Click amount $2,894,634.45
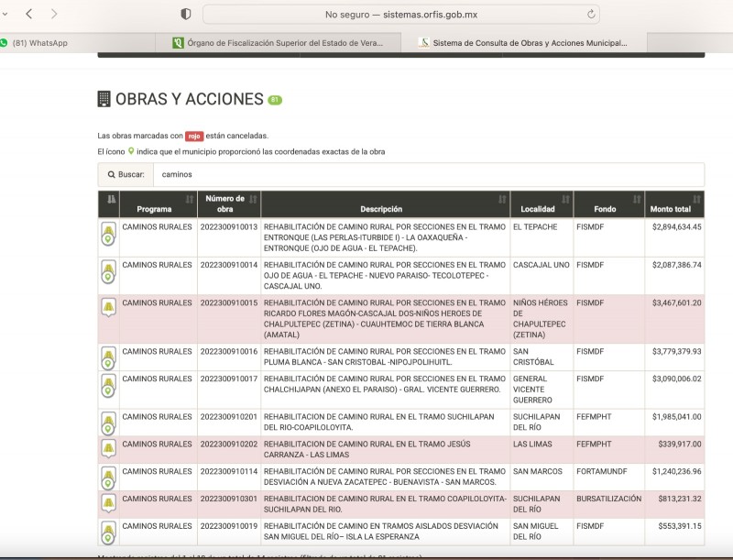 [x=677, y=226]
